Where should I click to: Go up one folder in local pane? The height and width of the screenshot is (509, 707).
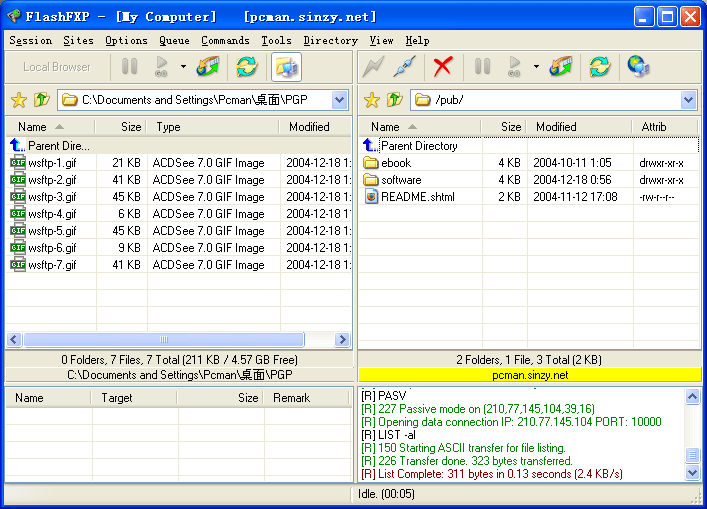pos(41,100)
